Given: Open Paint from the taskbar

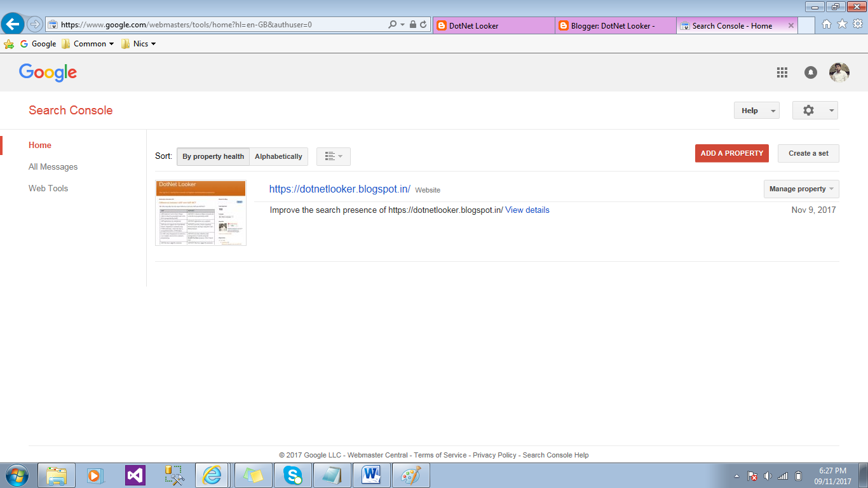Looking at the screenshot, I should click(x=411, y=475).
